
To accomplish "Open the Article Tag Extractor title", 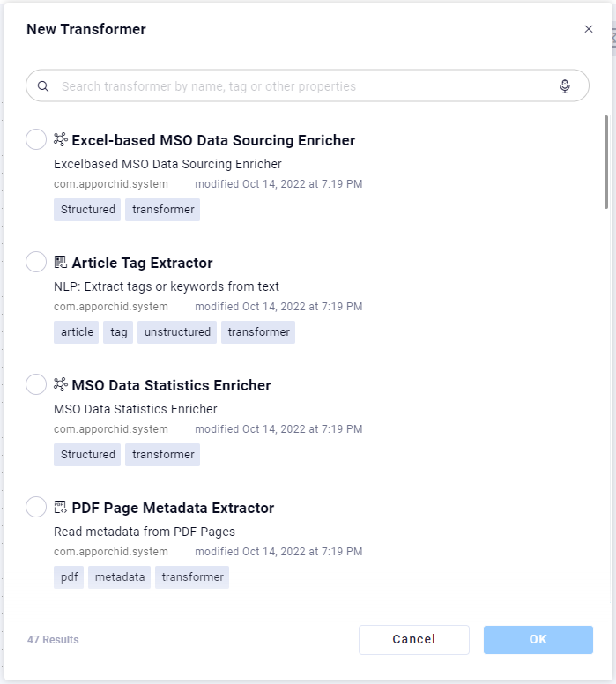I will [x=142, y=263].
